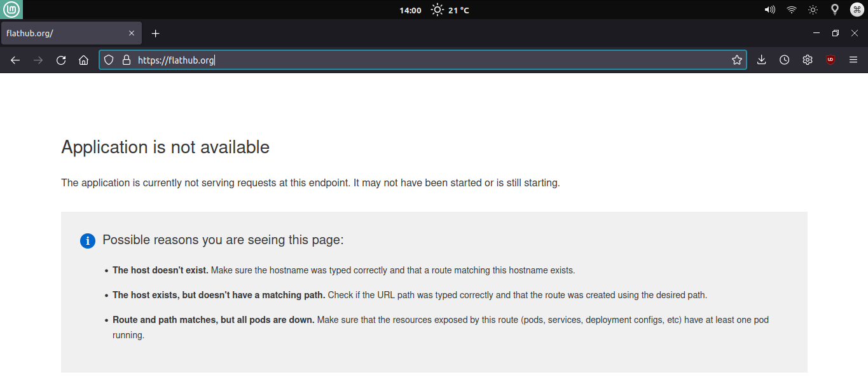
Task: Click the home button icon
Action: point(83,60)
